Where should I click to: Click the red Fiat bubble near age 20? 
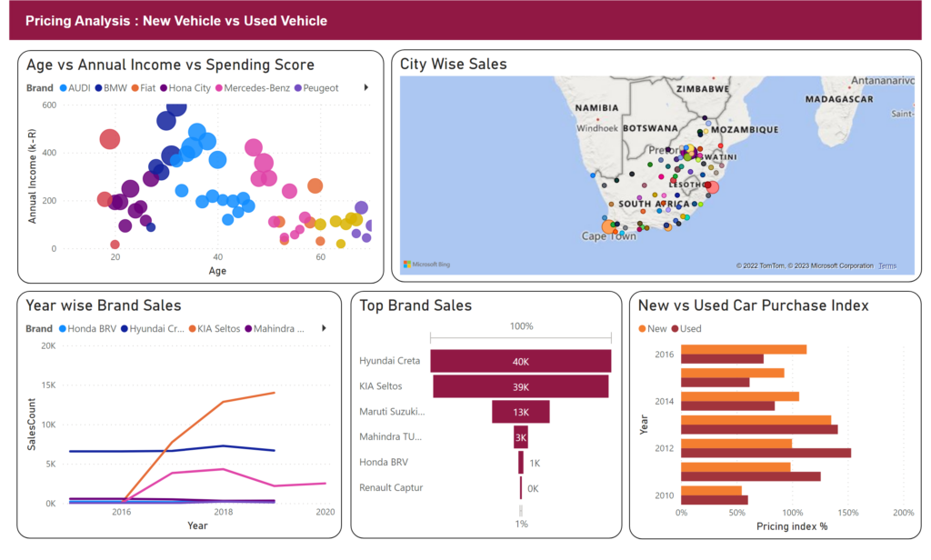(x=109, y=139)
